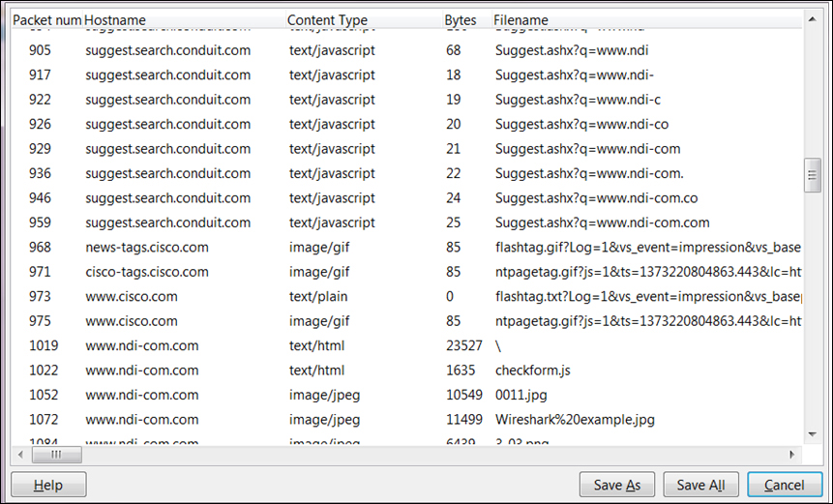Select packet 946 entry
833x504 pixels.
pyautogui.click(x=406, y=198)
